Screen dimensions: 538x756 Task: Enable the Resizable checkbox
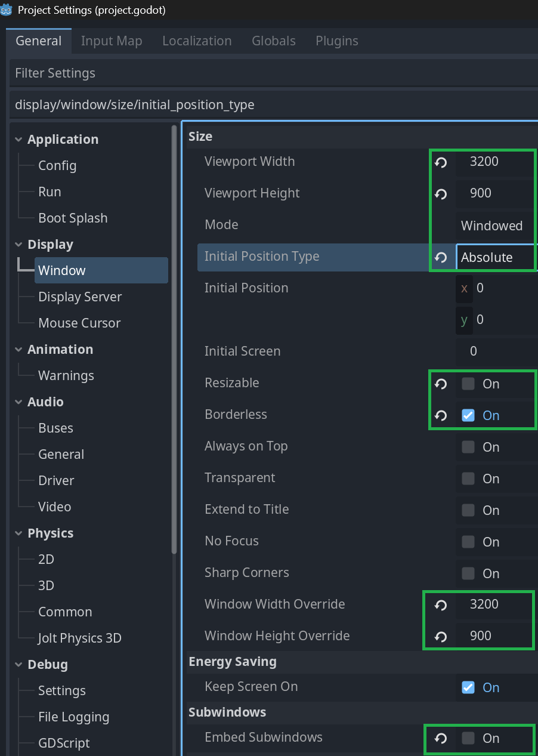point(468,384)
